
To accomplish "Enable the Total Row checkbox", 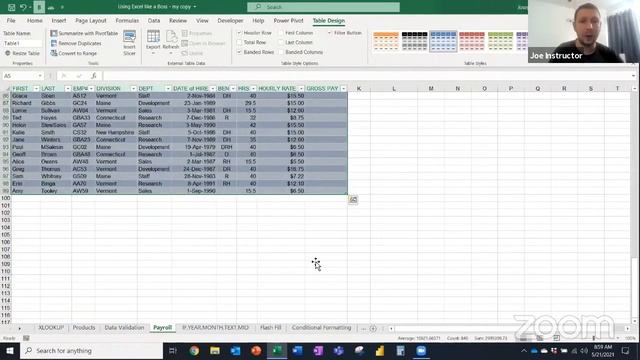I will [x=239, y=42].
